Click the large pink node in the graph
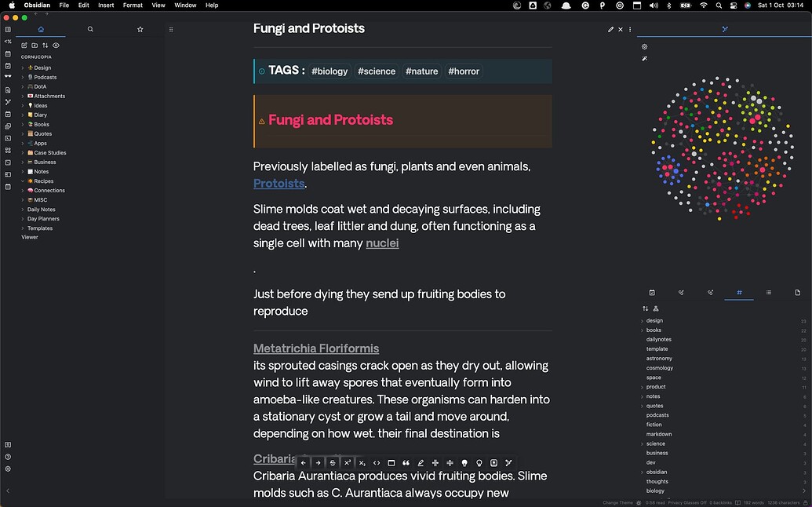This screenshot has height=507, width=812. pyautogui.click(x=752, y=121)
